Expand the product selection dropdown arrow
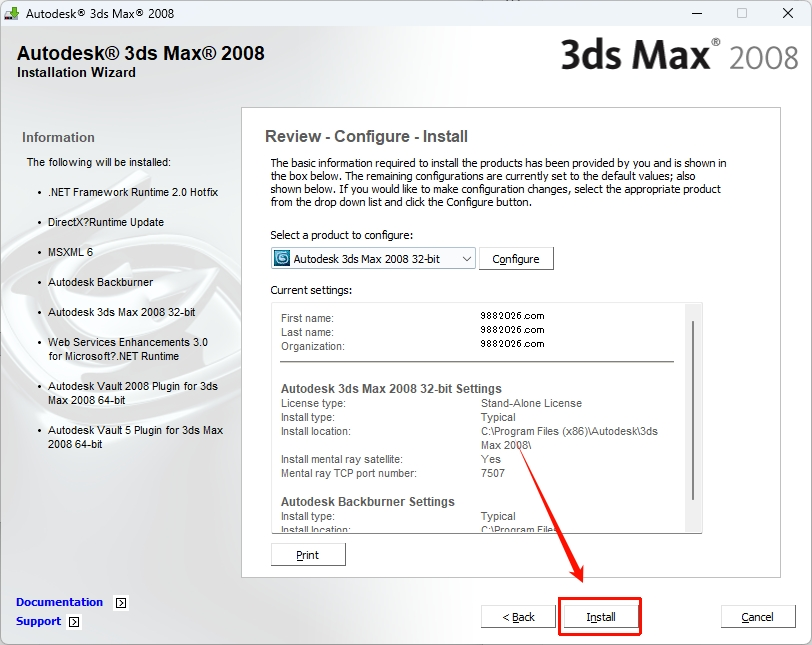This screenshot has height=645, width=812. pos(466,259)
